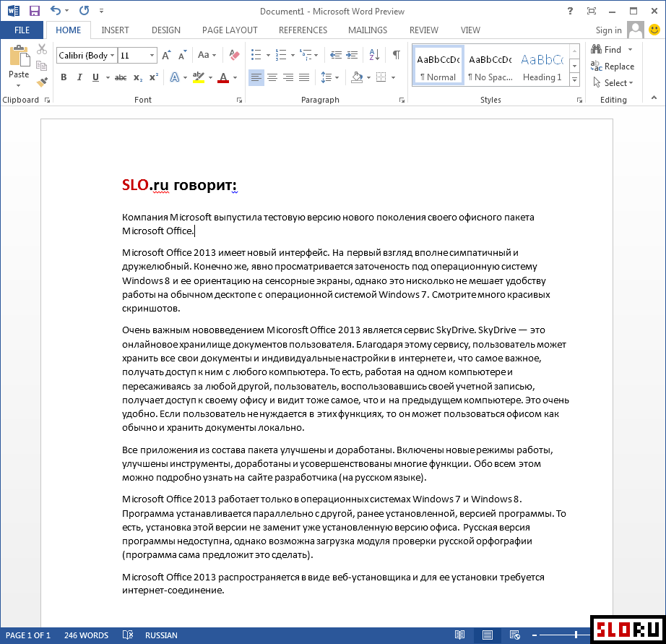Screen dimensions: 666x644
Task: Apply the No Spacing style
Action: click(x=490, y=66)
